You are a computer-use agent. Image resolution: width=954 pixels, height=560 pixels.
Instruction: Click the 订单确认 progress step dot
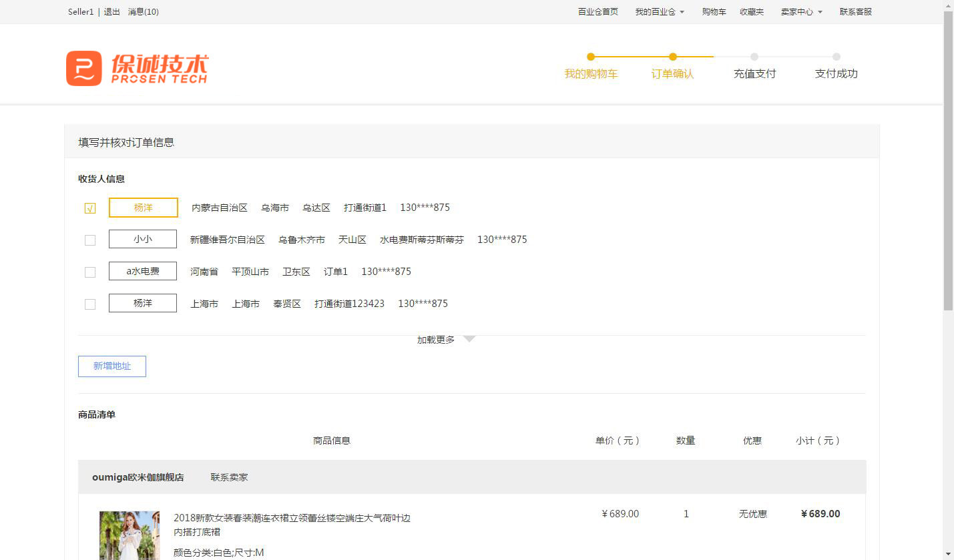(673, 57)
